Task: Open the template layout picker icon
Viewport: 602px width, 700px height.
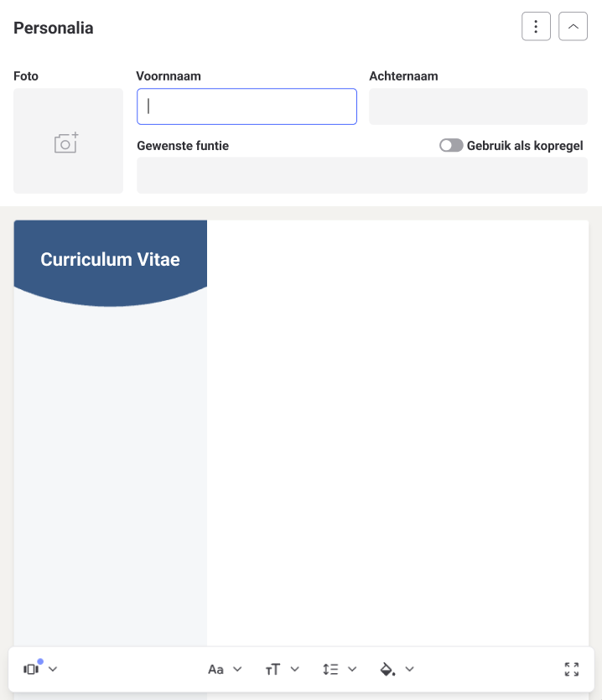Action: (x=31, y=669)
